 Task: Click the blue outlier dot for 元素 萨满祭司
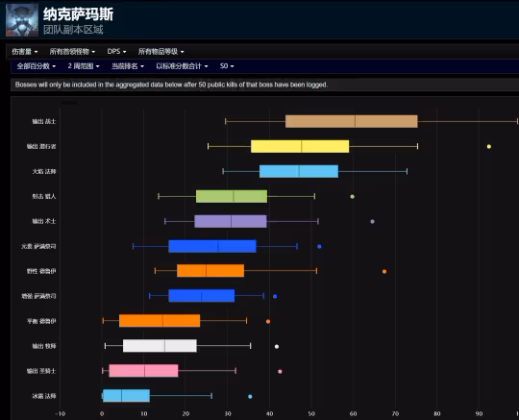319,247
